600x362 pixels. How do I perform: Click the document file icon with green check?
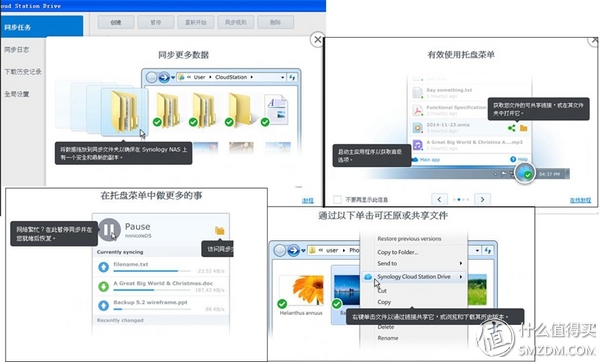coord(276,110)
